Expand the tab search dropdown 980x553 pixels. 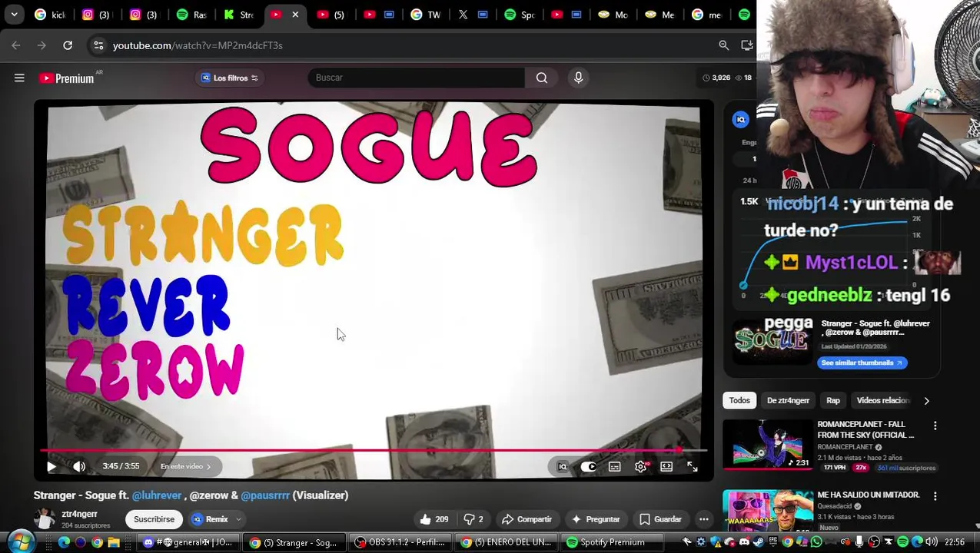point(14,15)
